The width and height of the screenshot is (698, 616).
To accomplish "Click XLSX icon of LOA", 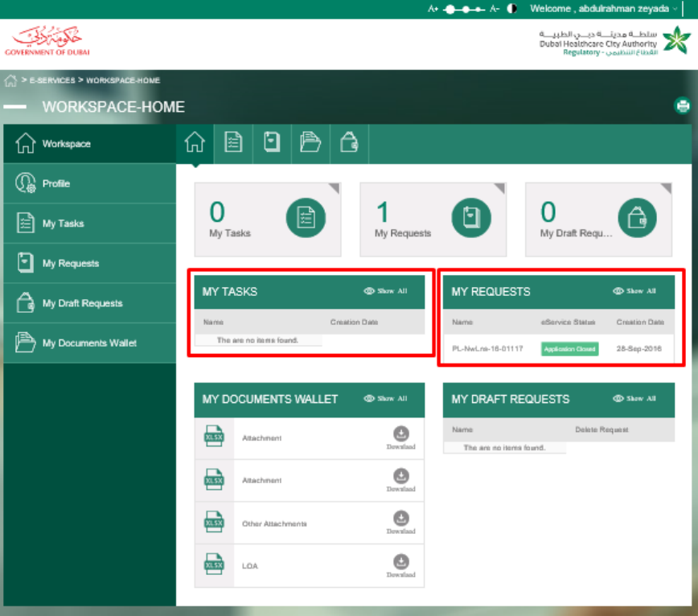I will pos(214,564).
